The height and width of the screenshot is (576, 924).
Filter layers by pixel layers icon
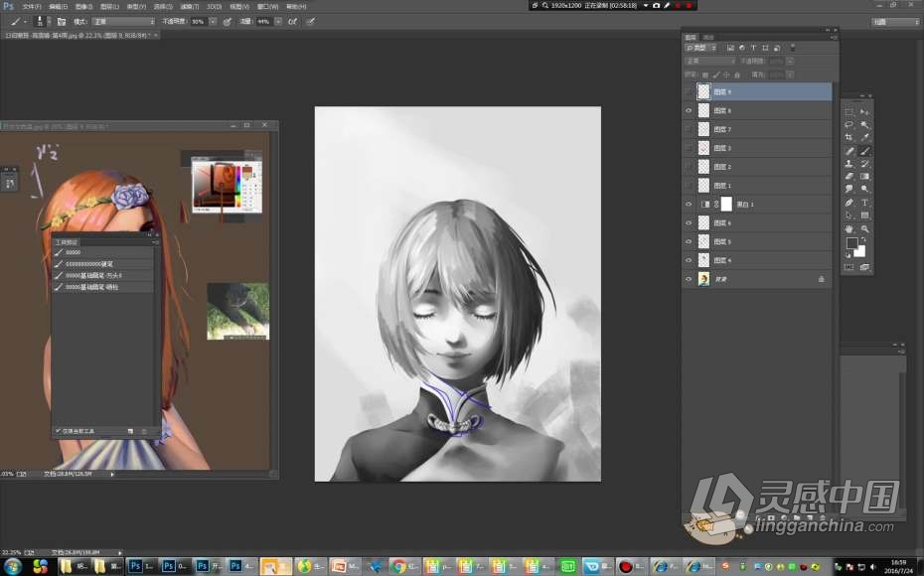(730, 48)
